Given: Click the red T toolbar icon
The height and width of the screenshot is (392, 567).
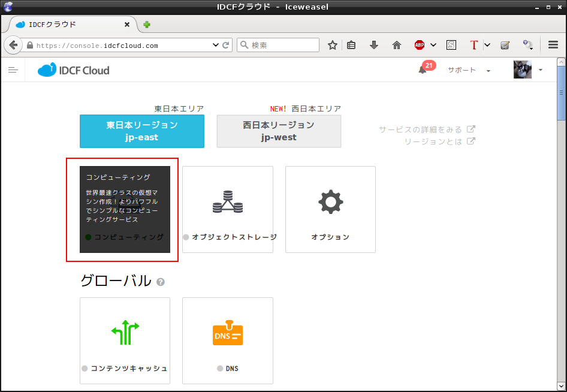Looking at the screenshot, I should coord(473,45).
